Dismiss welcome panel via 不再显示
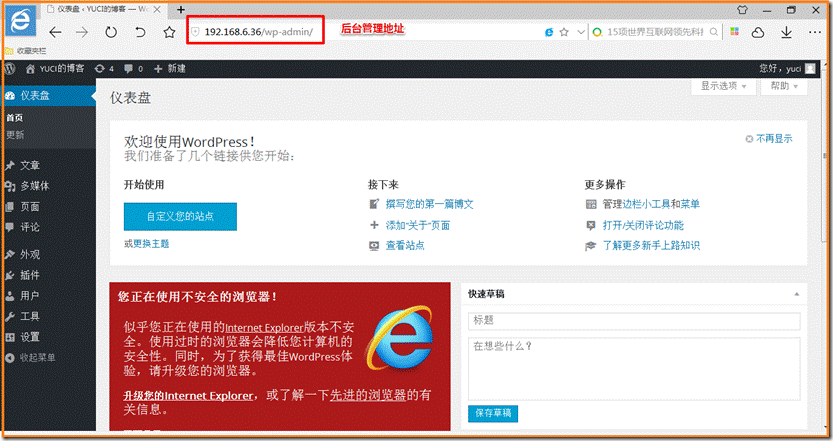Image resolution: width=833 pixels, height=441 pixels. click(x=769, y=139)
